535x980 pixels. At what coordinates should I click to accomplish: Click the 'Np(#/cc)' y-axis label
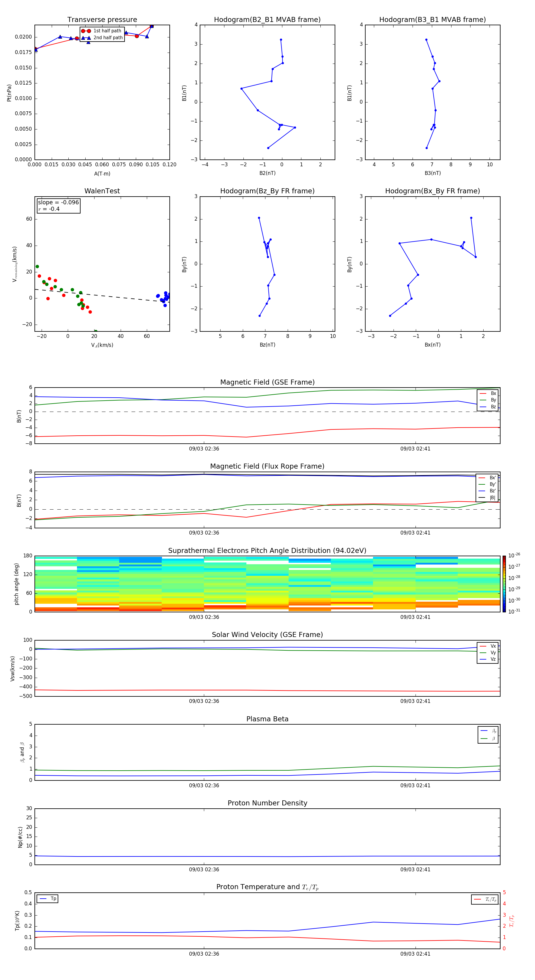point(20,837)
